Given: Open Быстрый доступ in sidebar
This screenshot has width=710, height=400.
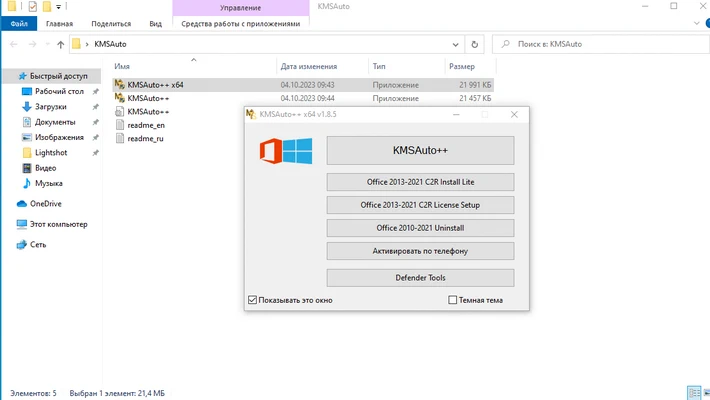Looking at the screenshot, I should pyautogui.click(x=58, y=76).
